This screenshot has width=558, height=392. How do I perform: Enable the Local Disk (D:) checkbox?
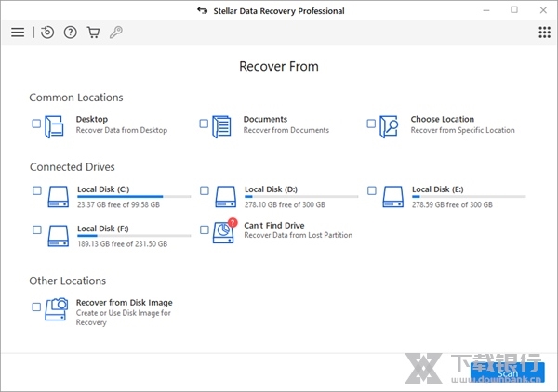pyautogui.click(x=204, y=190)
